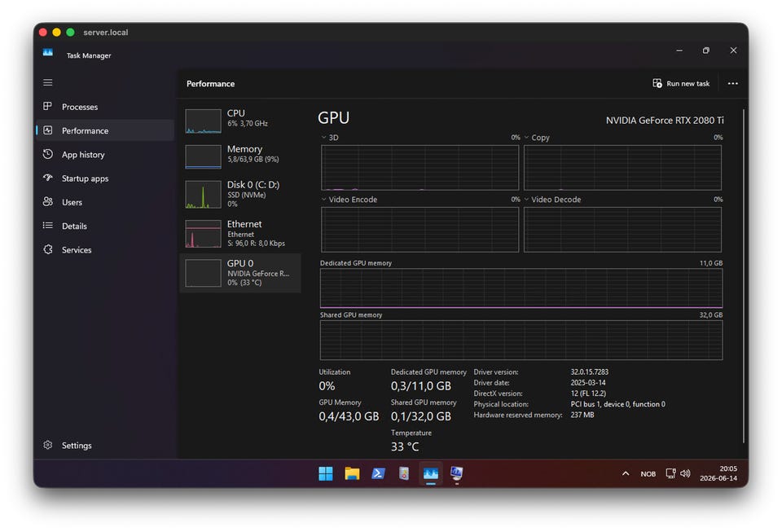Image resolution: width=782 pixels, height=532 pixels.
Task: Select the GPU 0 performance item
Action: coord(240,273)
